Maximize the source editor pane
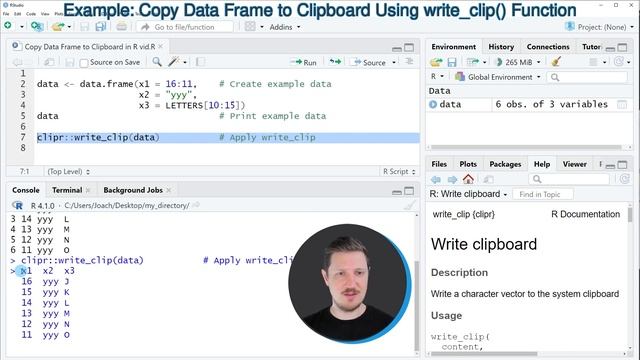This screenshot has width=640, height=360. [x=409, y=47]
